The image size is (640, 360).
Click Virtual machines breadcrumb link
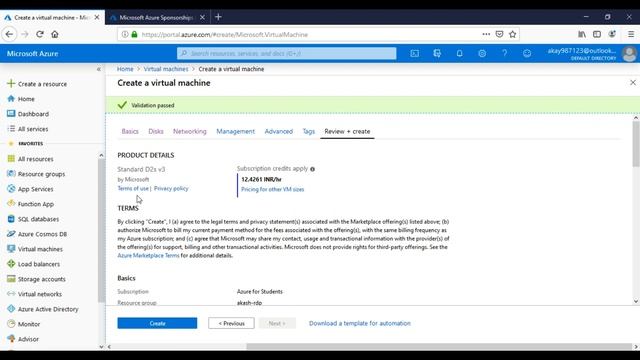point(166,69)
